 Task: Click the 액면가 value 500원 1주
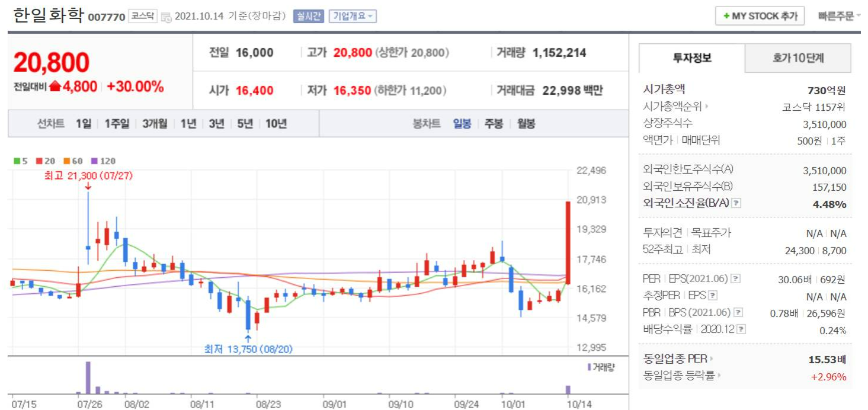[822, 141]
